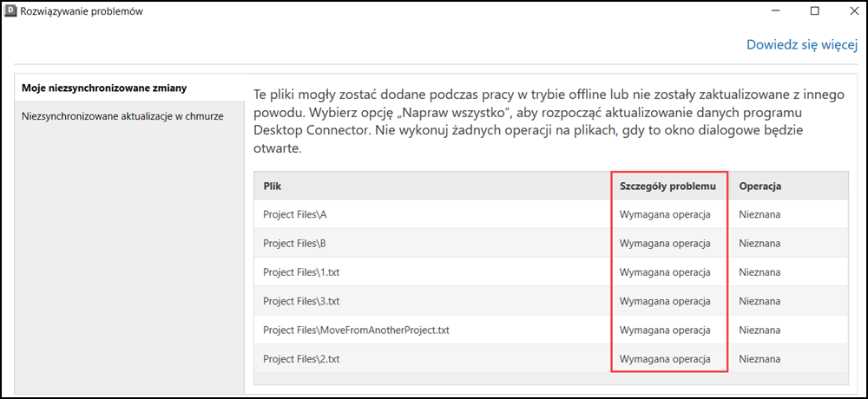Viewport: 868px width, 399px height.
Task: Click the Operacja column header
Action: [x=789, y=186]
